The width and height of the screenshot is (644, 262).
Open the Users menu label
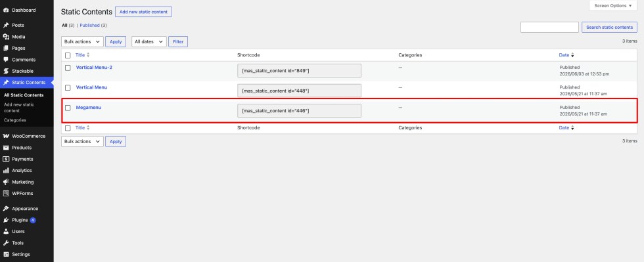pyautogui.click(x=18, y=232)
